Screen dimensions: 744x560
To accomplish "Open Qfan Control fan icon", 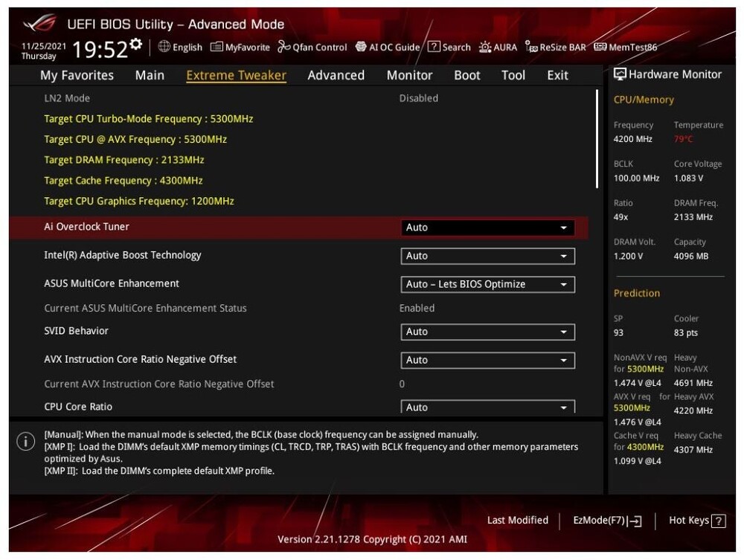I will (283, 46).
